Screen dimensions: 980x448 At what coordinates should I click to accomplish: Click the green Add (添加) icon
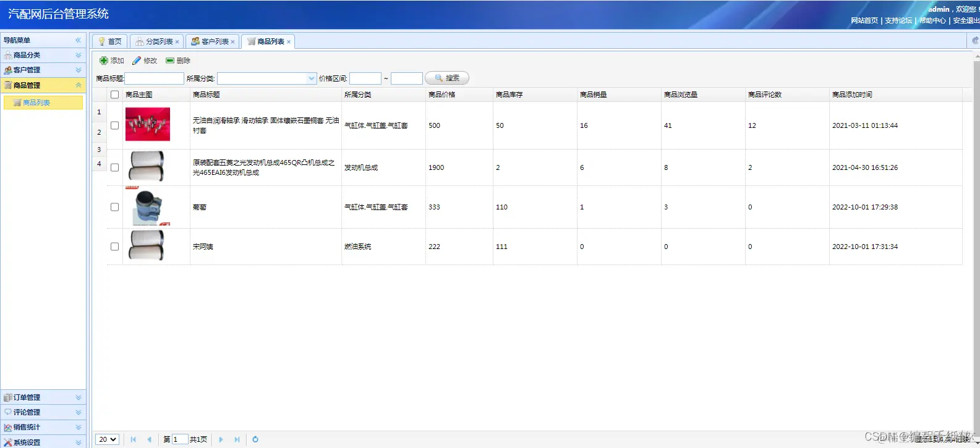tap(104, 61)
